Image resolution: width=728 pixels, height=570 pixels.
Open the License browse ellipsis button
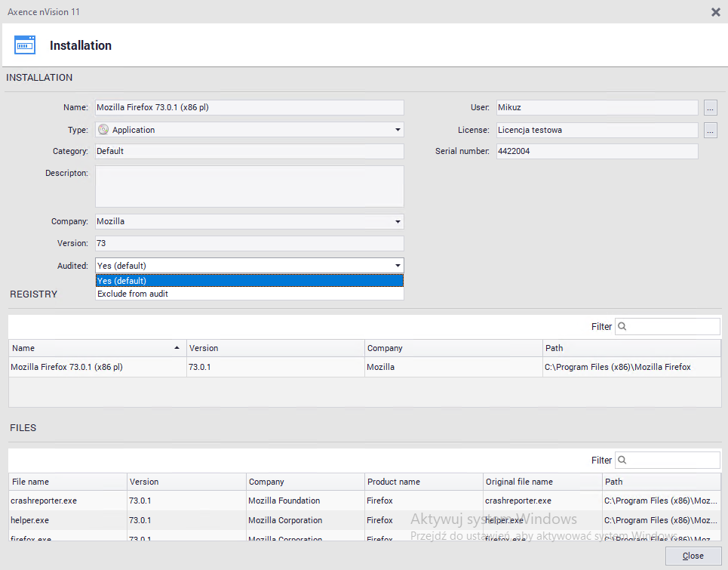(x=710, y=130)
